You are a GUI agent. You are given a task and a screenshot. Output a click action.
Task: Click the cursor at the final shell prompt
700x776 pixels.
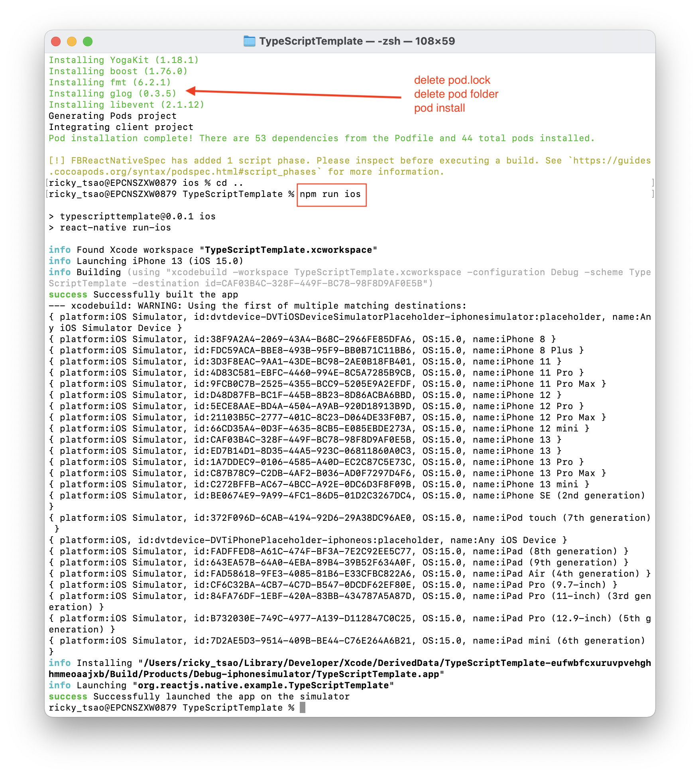coord(303,707)
